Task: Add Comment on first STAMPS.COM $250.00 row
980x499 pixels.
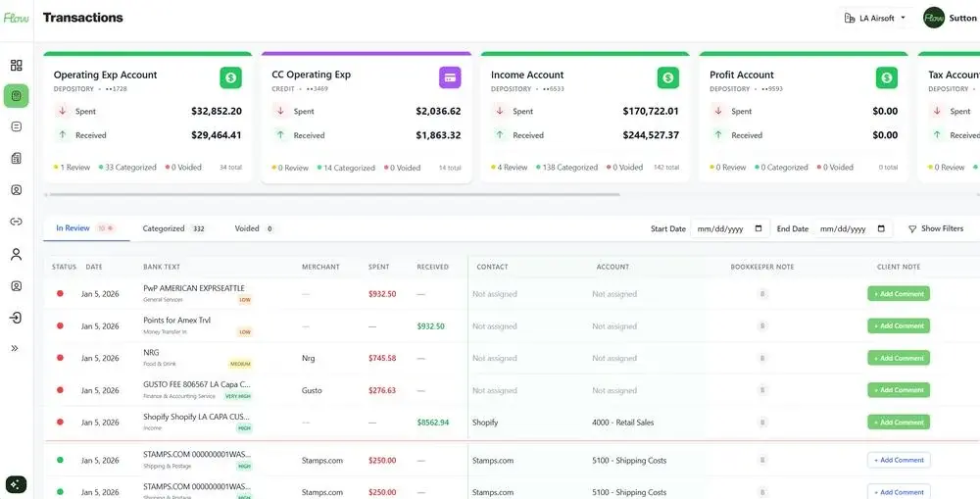Action: [x=899, y=460]
